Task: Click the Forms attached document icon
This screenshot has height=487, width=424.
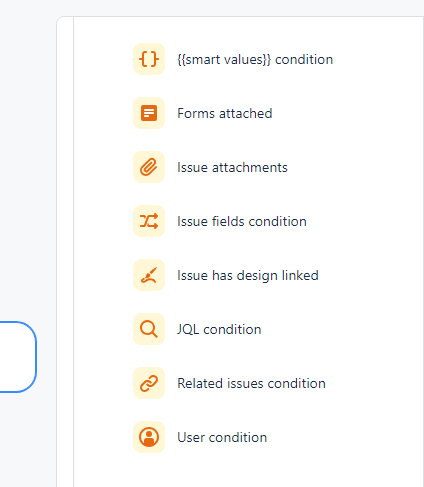Action: pyautogui.click(x=149, y=113)
